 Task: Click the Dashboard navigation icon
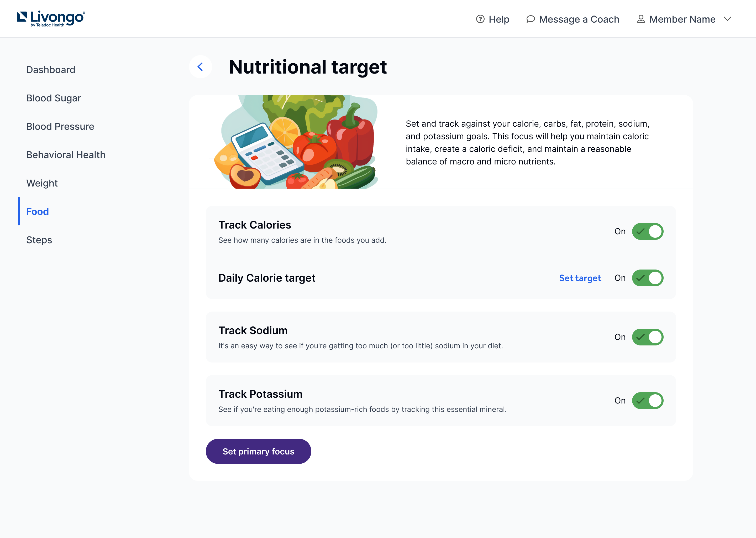(51, 69)
